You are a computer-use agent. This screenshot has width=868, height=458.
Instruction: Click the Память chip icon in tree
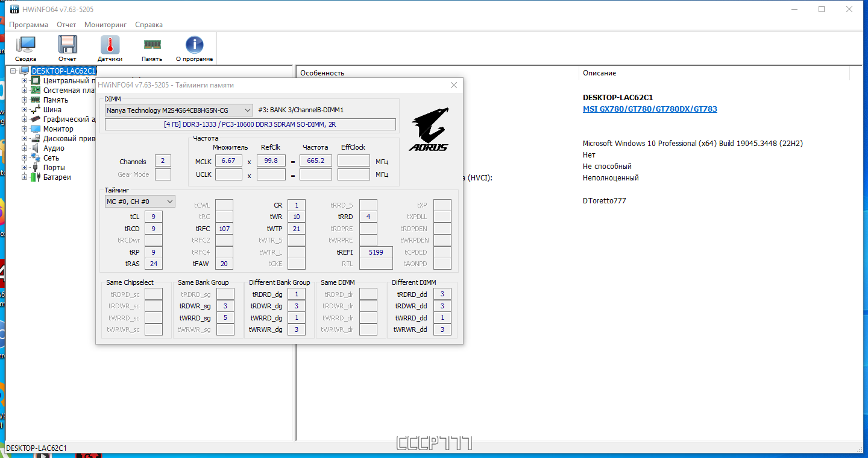coord(35,100)
